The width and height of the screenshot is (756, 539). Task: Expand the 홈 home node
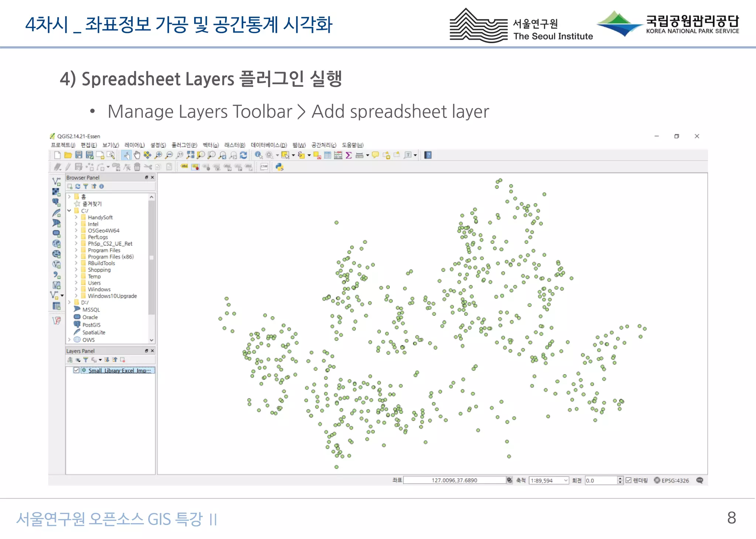69,197
